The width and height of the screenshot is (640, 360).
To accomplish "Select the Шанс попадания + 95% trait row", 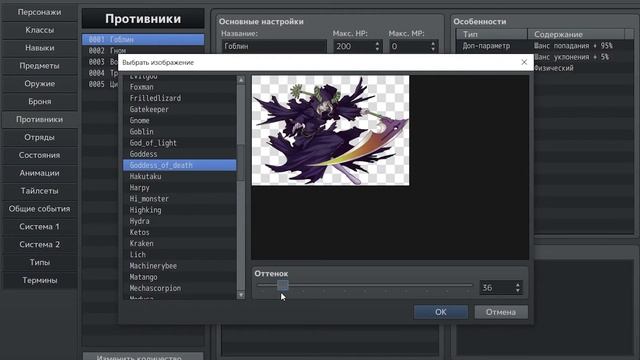I will [544, 46].
